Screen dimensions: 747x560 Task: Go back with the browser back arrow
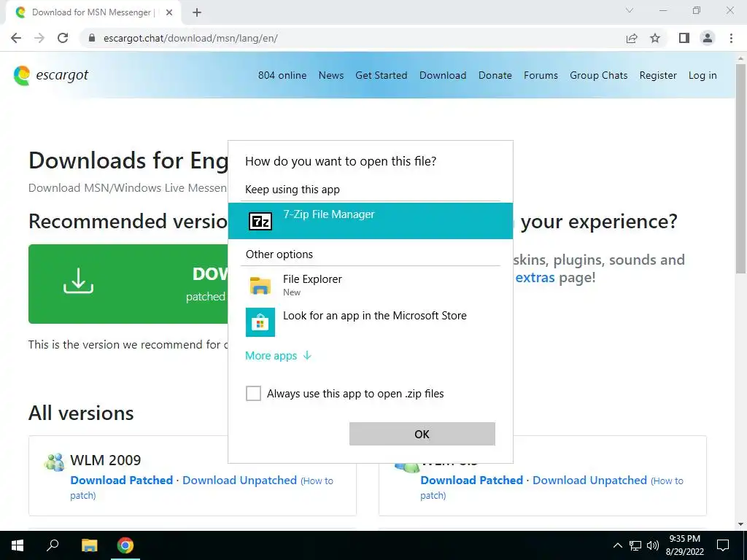coord(16,38)
